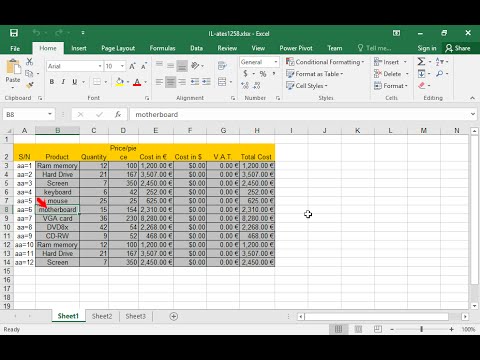Click the Percent Style icon

pyautogui.click(x=263, y=74)
